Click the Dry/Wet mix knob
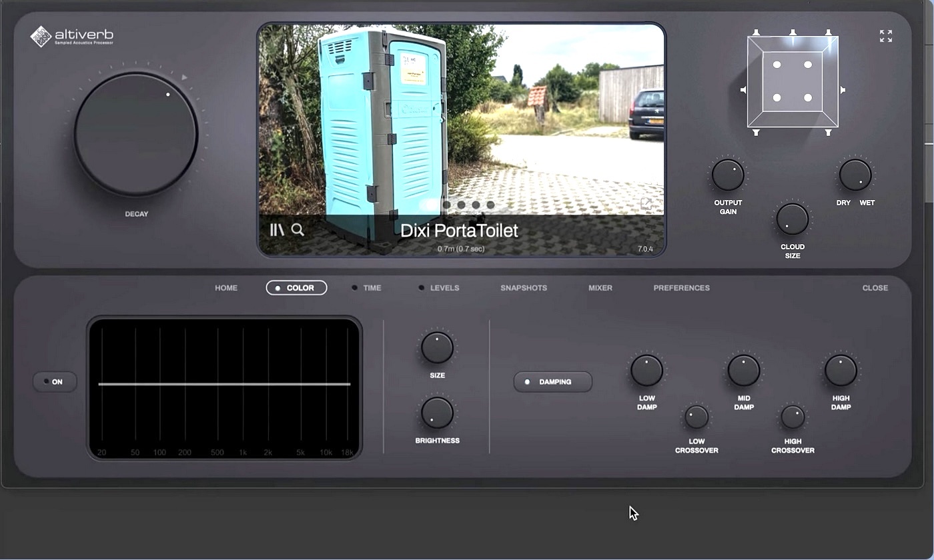This screenshot has width=934, height=560. (x=855, y=175)
